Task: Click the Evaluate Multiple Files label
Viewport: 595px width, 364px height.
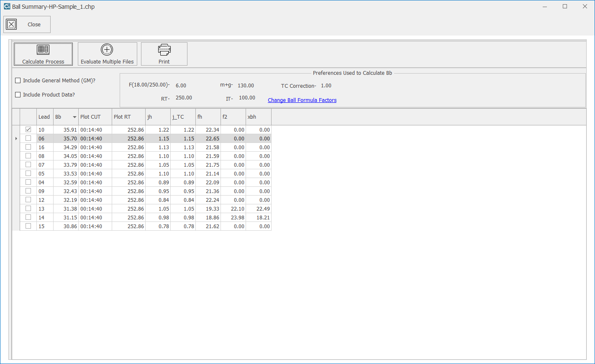Action: (x=107, y=61)
